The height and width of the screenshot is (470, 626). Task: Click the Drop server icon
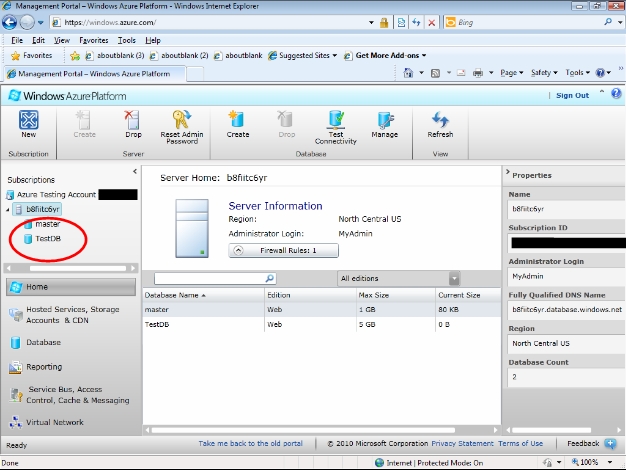point(133,120)
